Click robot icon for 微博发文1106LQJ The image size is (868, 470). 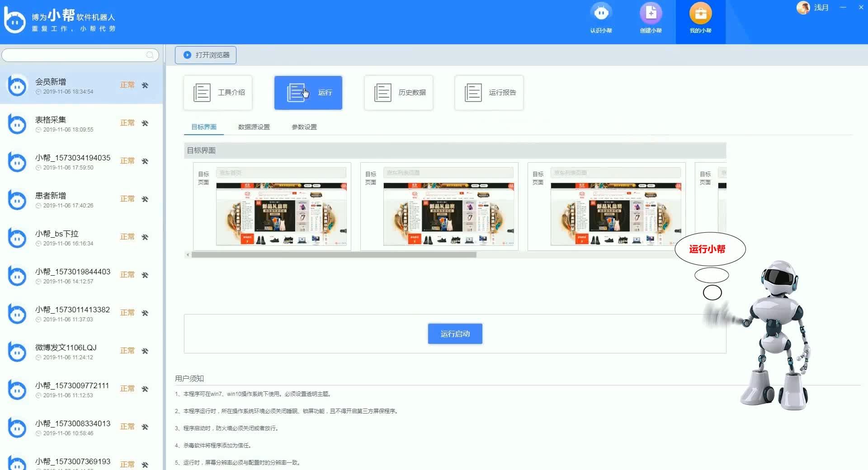(x=17, y=351)
